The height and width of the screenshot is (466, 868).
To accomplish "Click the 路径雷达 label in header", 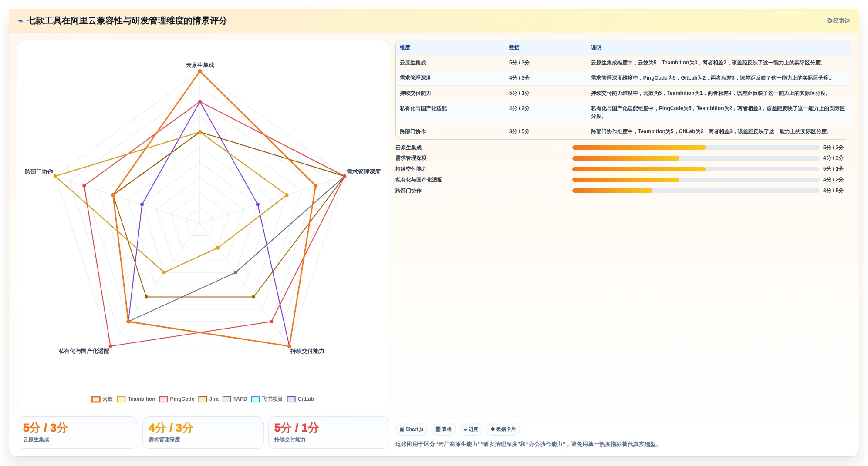I will coord(838,21).
